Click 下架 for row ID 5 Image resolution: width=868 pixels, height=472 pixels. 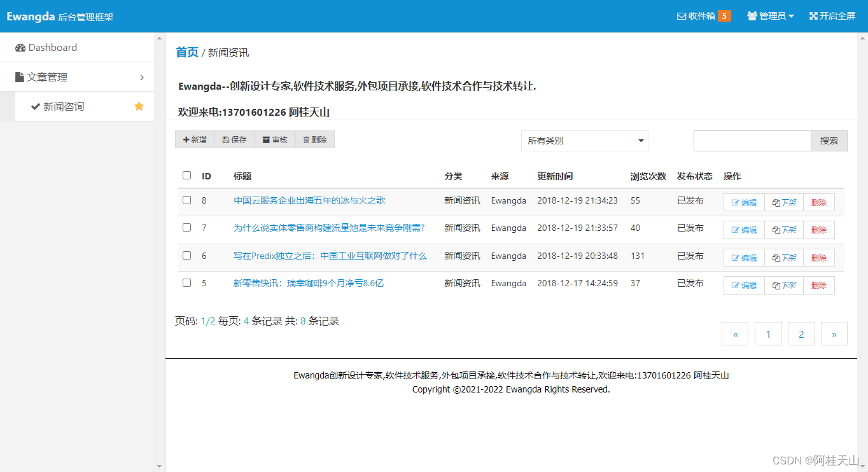tap(784, 285)
